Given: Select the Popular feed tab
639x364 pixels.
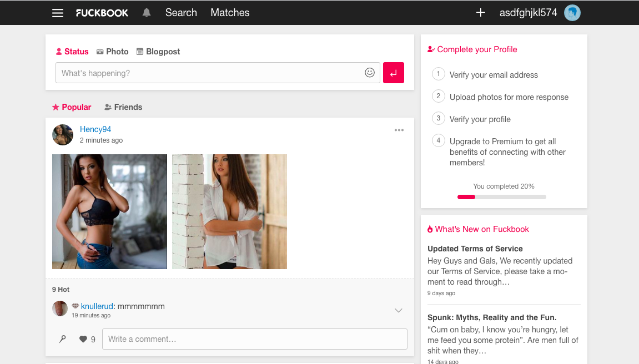Looking at the screenshot, I should click(x=72, y=107).
